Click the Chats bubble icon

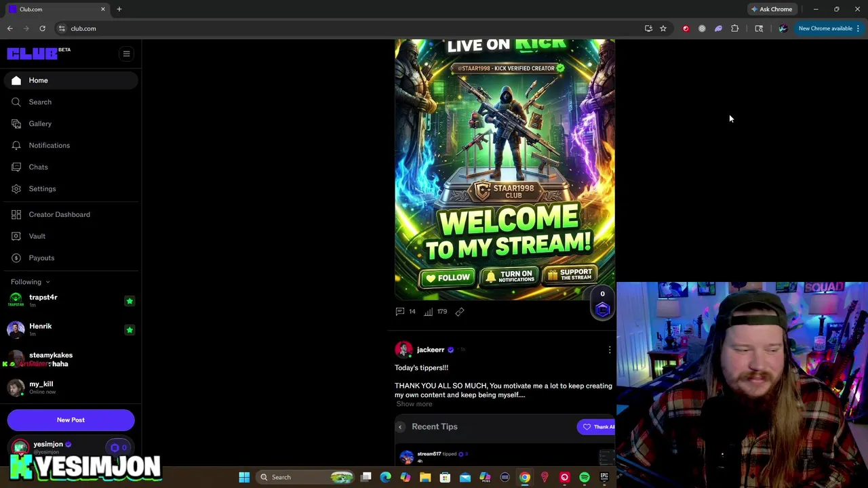click(x=16, y=167)
